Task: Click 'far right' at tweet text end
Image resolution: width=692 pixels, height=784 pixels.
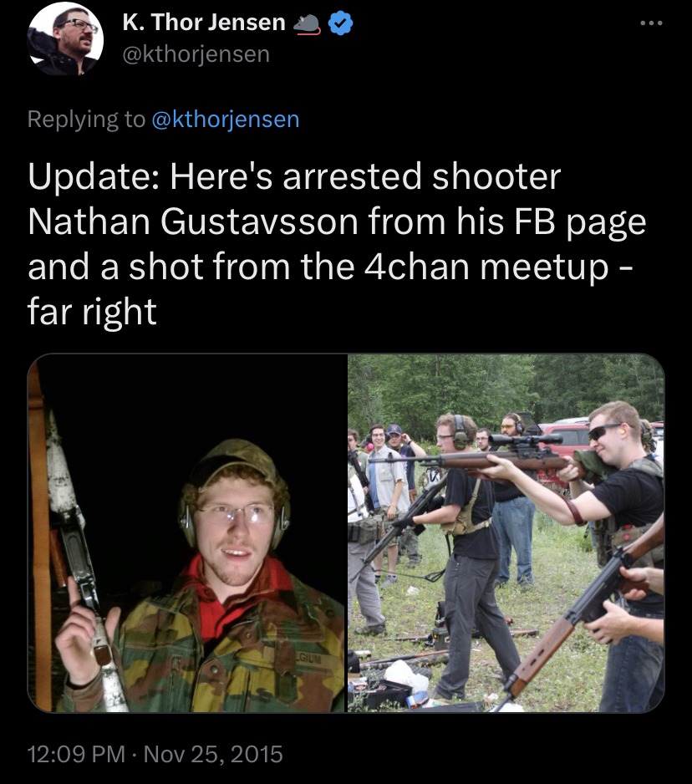Action: 92,312
